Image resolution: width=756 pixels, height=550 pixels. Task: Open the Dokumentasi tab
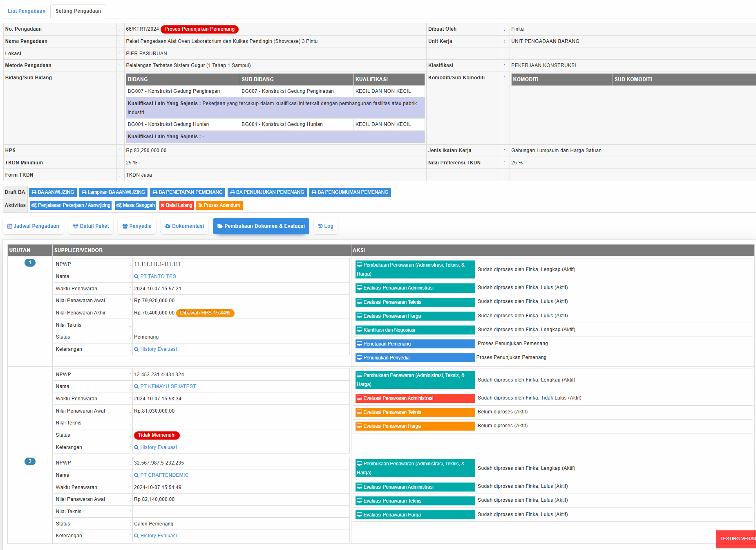184,226
